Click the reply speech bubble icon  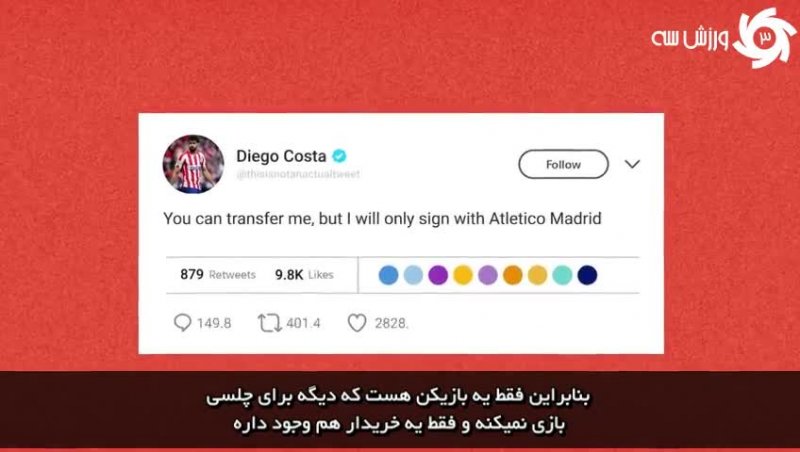tap(183, 322)
